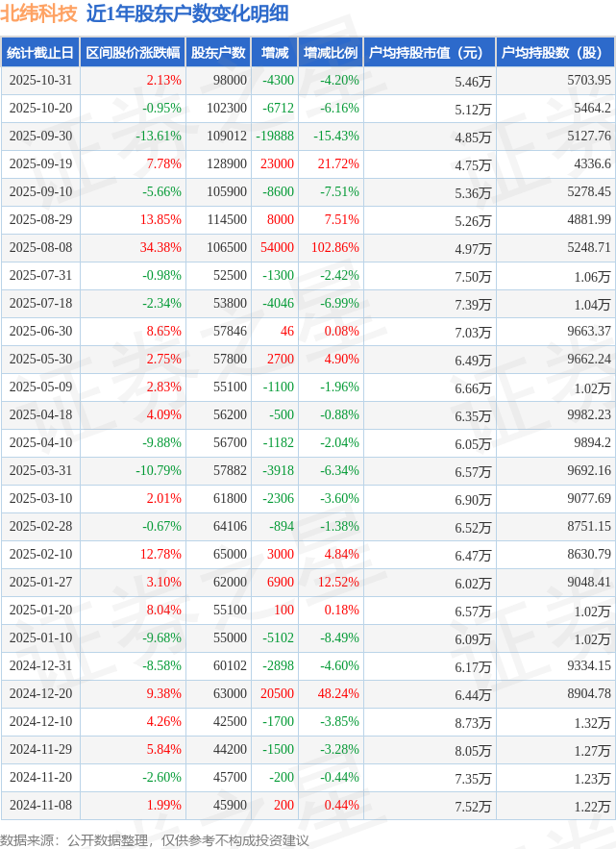This screenshot has width=616, height=849.
Task: Select the 股东户数 column header
Action: (218, 53)
